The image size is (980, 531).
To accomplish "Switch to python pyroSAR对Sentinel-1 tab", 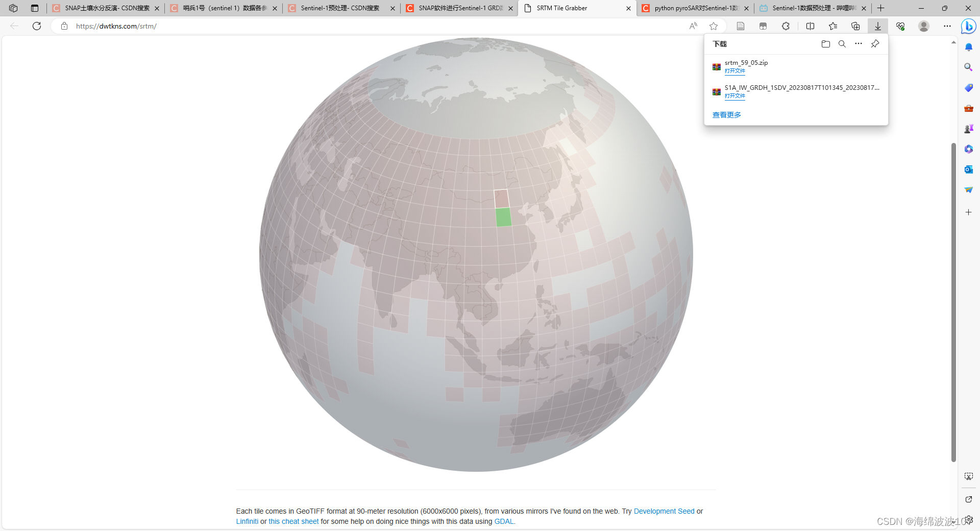I will pyautogui.click(x=695, y=8).
